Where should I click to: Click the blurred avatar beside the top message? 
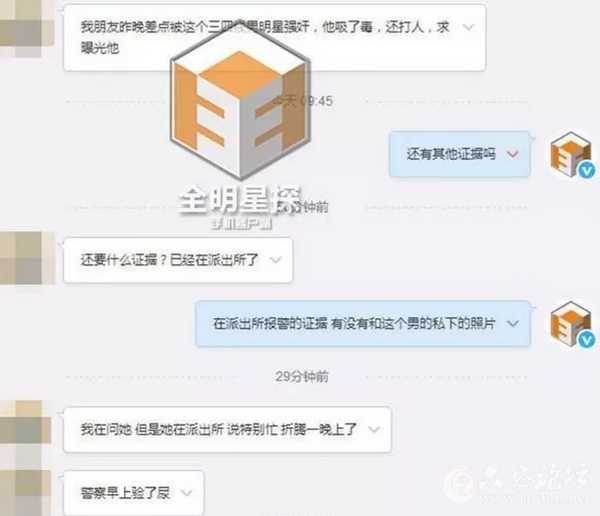click(x=26, y=29)
